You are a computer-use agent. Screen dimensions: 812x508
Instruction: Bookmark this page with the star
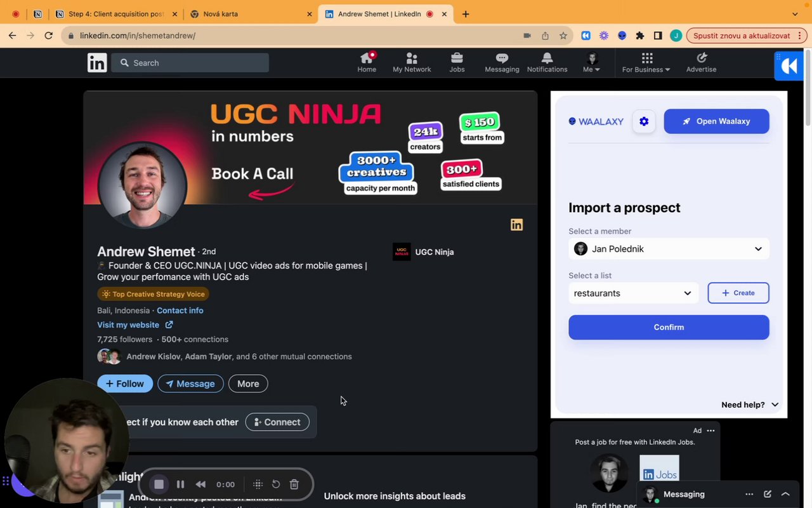pos(563,36)
